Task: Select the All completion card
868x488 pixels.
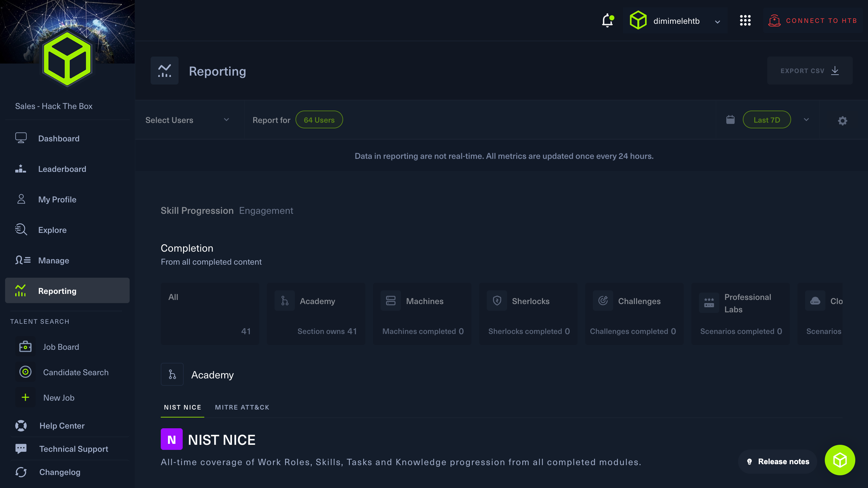Action: pos(210,314)
